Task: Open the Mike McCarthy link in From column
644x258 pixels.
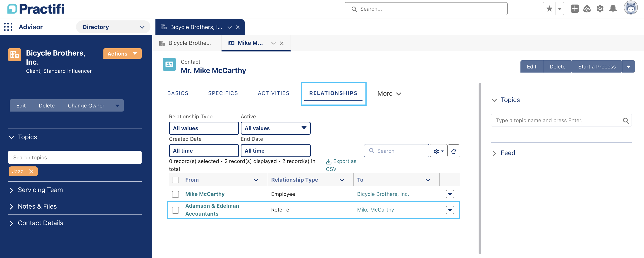Action: pos(205,194)
